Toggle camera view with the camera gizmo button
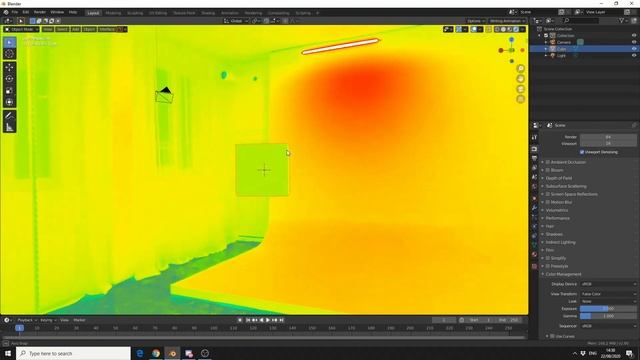 [520, 89]
